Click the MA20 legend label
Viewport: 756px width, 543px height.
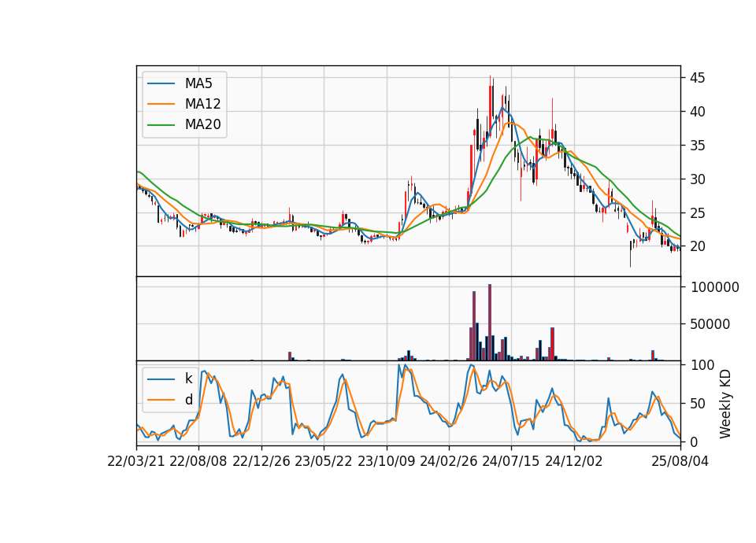202,125
